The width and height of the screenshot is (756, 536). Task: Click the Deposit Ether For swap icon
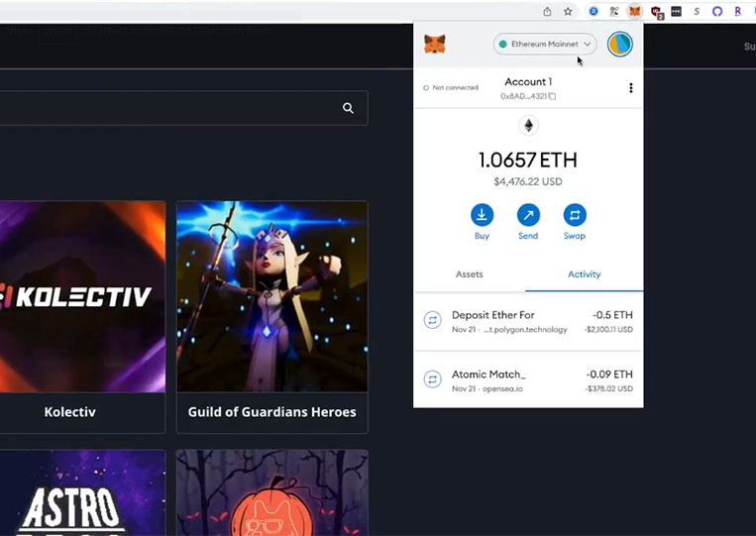point(432,320)
